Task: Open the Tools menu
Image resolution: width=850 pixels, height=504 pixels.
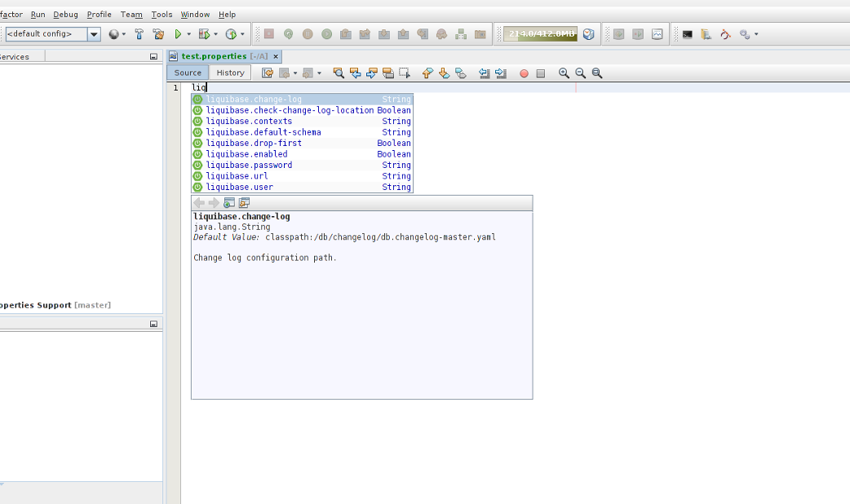Action: pyautogui.click(x=161, y=14)
